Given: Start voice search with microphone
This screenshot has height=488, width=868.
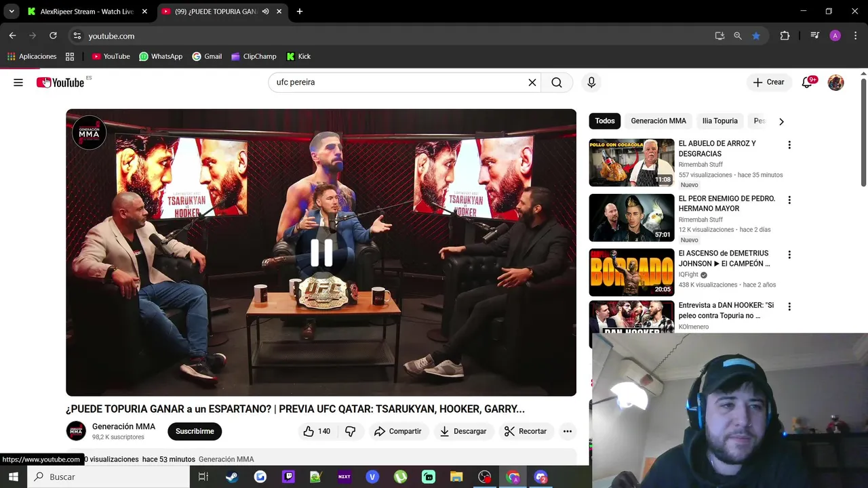Looking at the screenshot, I should [x=591, y=83].
